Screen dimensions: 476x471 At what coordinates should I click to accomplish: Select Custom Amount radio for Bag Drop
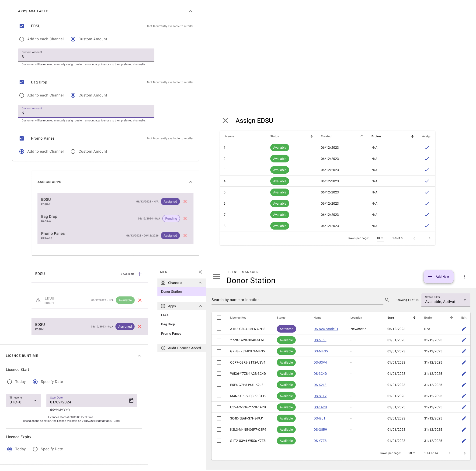[73, 95]
